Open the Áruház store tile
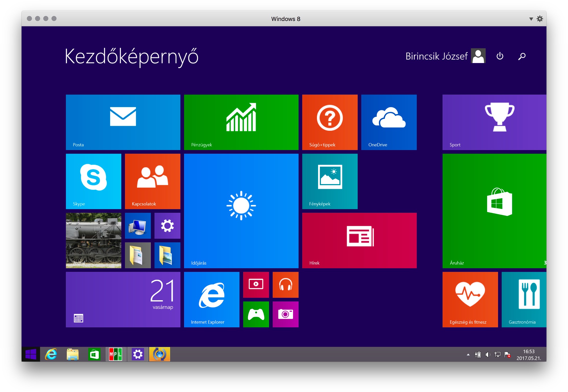Screen dimensions: 568x392 tap(494, 211)
